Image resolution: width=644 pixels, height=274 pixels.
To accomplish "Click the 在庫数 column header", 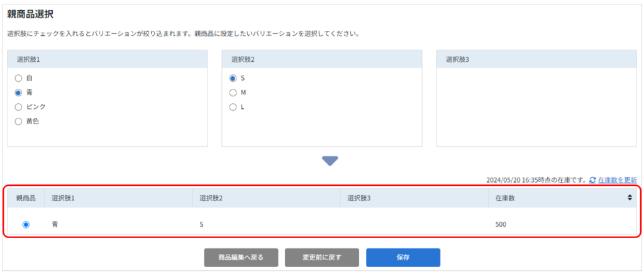I will 562,198.
